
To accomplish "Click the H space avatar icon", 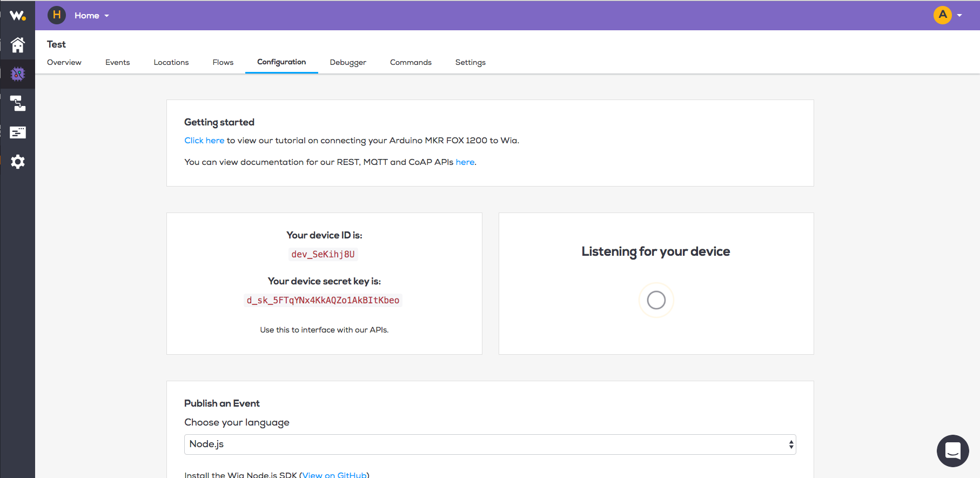I will coord(57,15).
